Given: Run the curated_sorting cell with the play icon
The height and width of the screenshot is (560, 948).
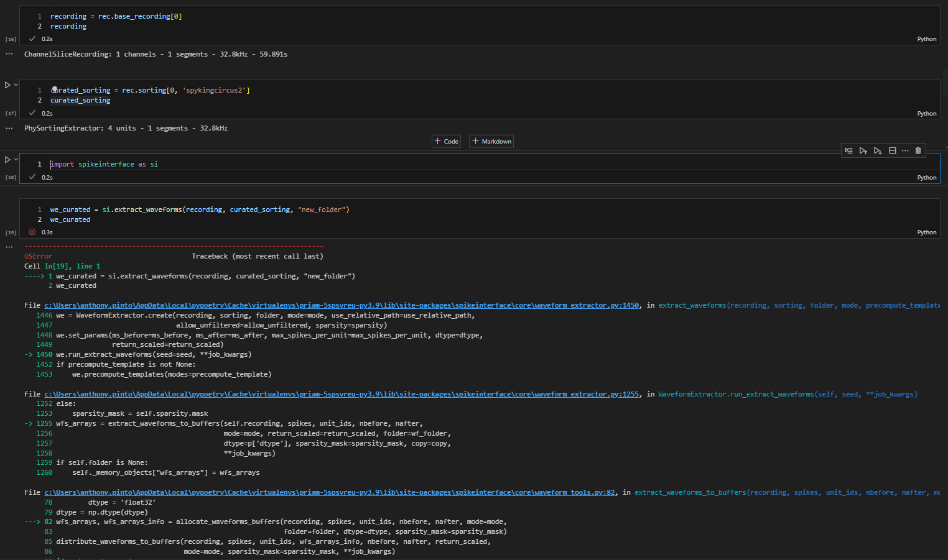Looking at the screenshot, I should click(7, 85).
